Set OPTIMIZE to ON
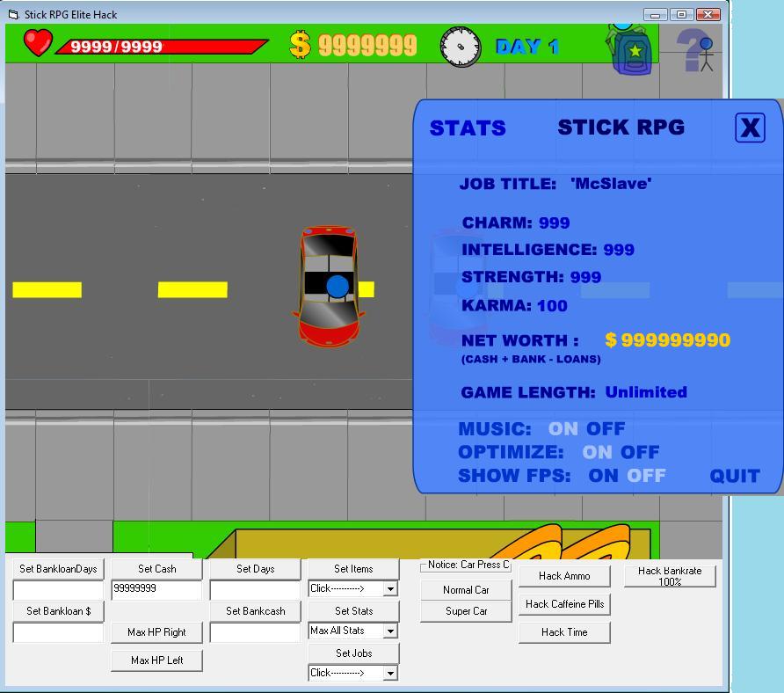This screenshot has width=784, height=693. click(595, 452)
